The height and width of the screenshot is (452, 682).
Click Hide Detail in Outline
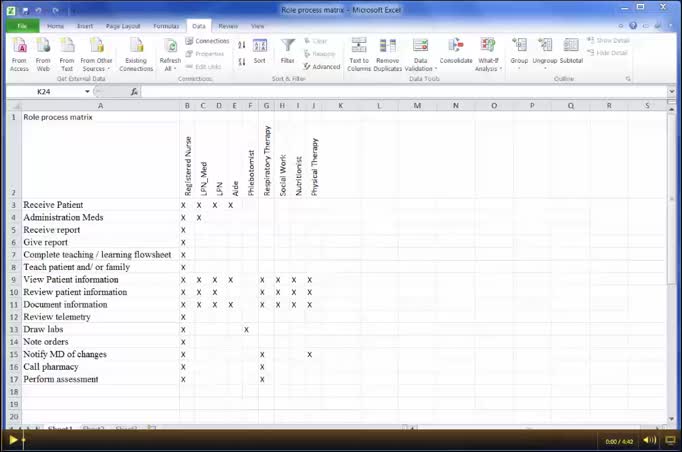click(x=607, y=53)
